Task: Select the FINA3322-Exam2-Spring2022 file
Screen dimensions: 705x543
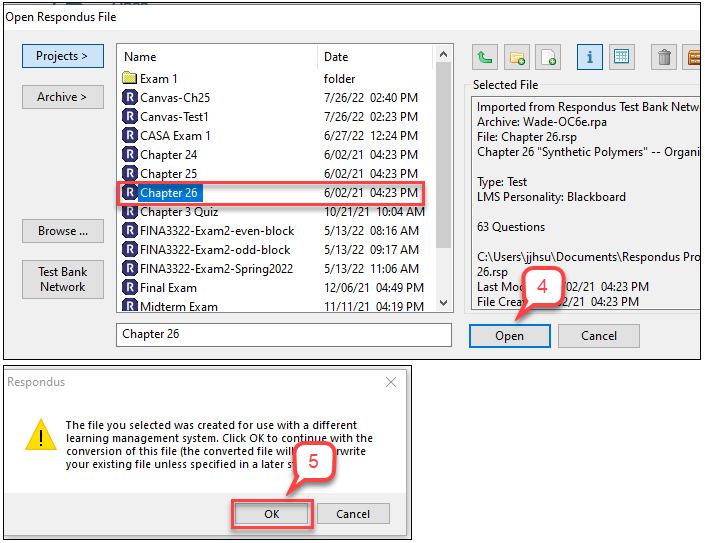Action: [x=274, y=268]
